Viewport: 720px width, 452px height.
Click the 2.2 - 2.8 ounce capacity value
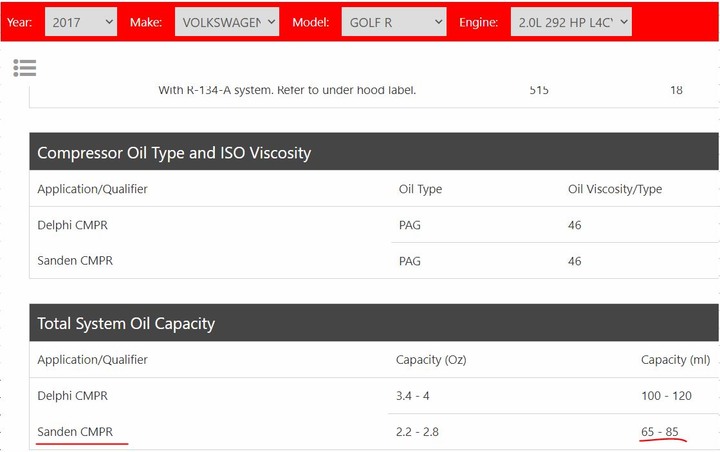[x=417, y=431]
